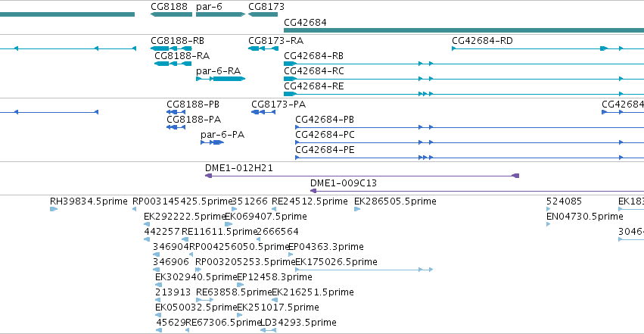This screenshot has width=644, height=334.
Task: Select the CG42684-RD transcript line
Action: pyautogui.click(x=548, y=48)
